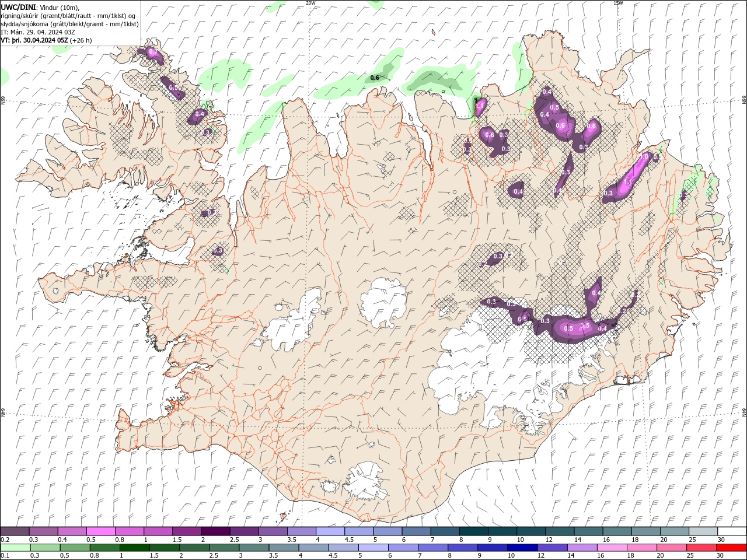This screenshot has width=747, height=560.
Task: Click the crimson rain swatch between 25 and 30
Action: pyautogui.click(x=701, y=548)
